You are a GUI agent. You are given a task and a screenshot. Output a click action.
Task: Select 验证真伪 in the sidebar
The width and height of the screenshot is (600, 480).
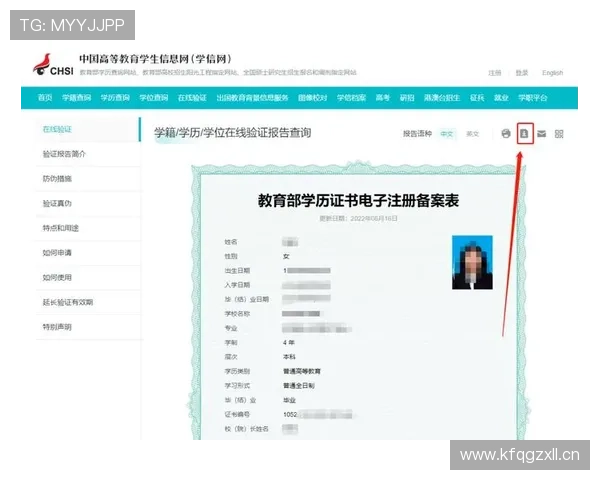pos(88,203)
